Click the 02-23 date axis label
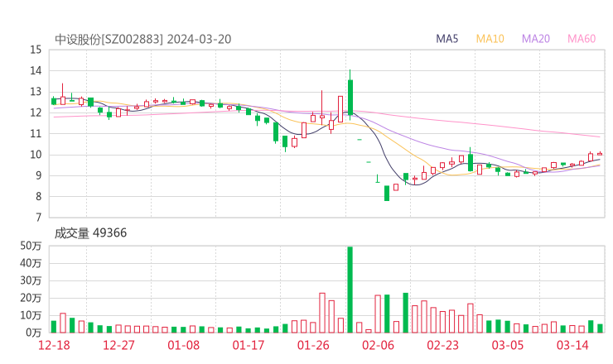613x364 pixels. 442,345
